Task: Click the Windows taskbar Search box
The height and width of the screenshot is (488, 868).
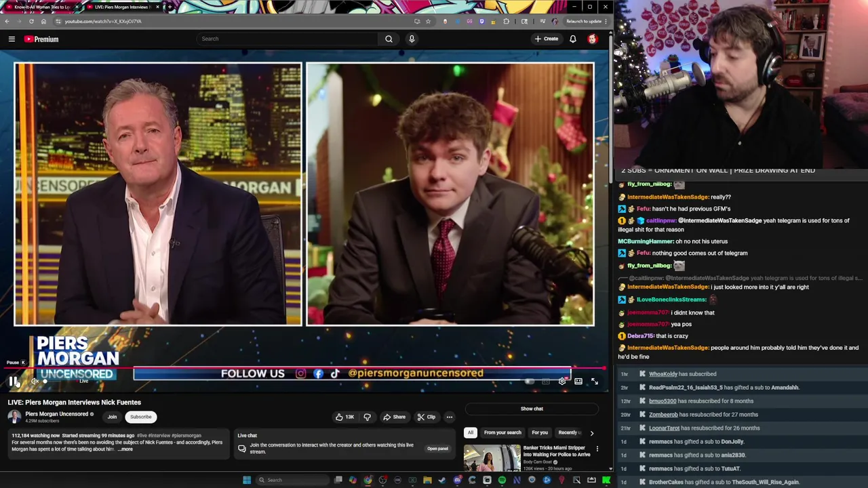Action: 292,480
